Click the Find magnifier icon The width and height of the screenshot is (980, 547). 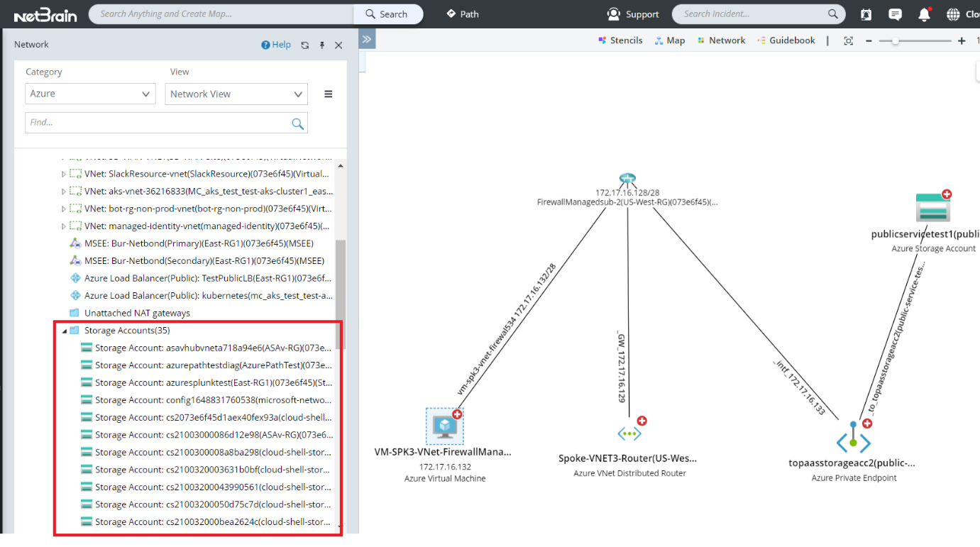[x=298, y=123]
